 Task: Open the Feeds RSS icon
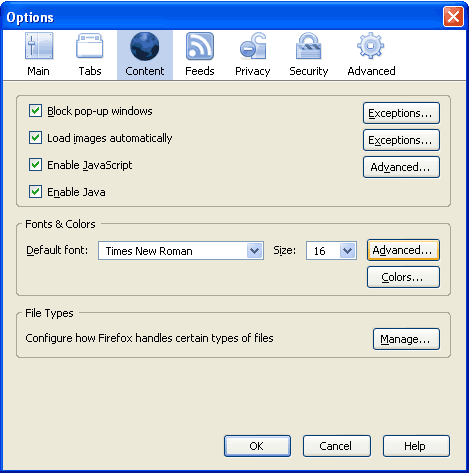pyautogui.click(x=200, y=46)
